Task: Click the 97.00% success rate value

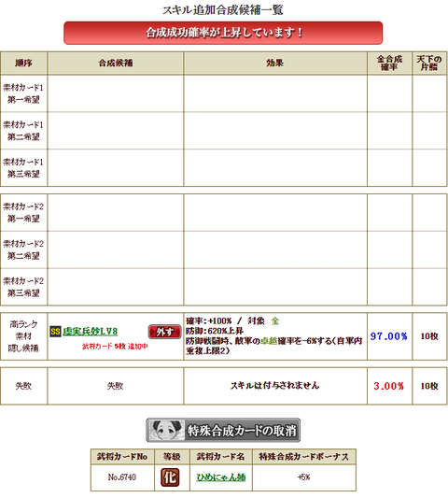Action: 389,336
